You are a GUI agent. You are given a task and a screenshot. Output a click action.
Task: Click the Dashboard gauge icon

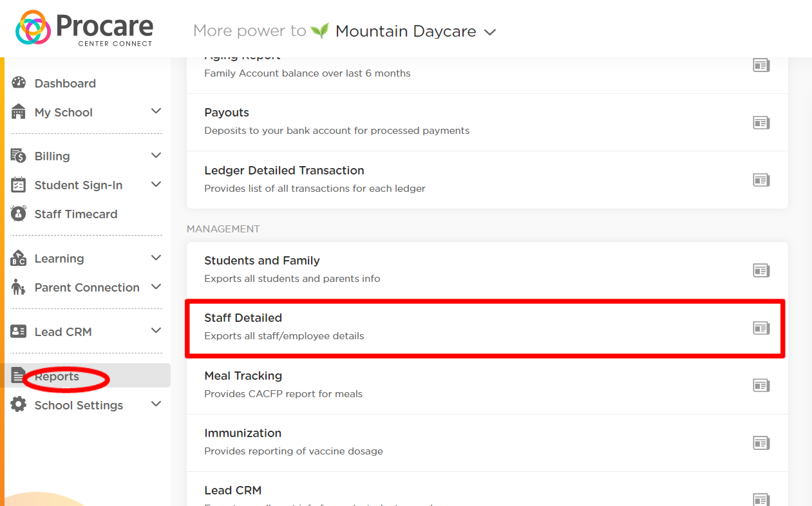(19, 83)
